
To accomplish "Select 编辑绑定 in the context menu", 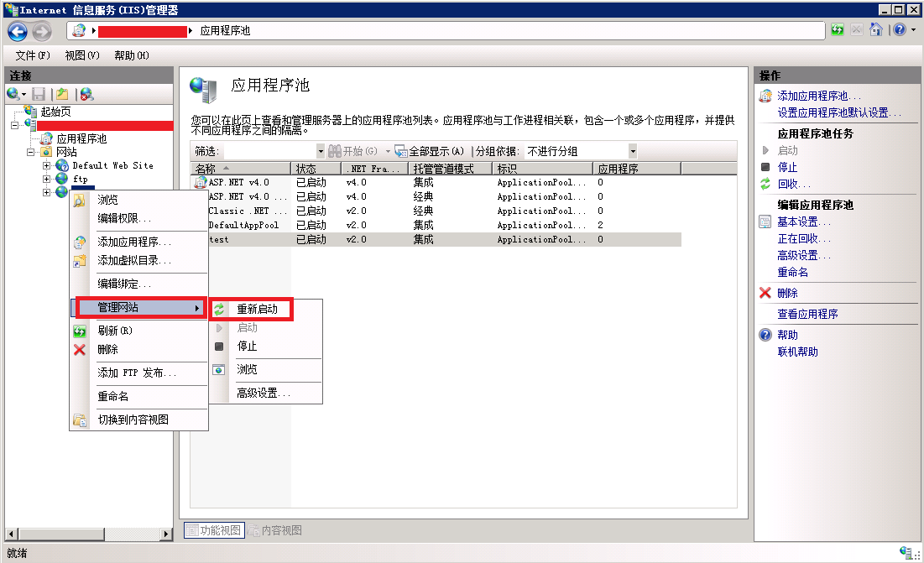I will coord(124,284).
